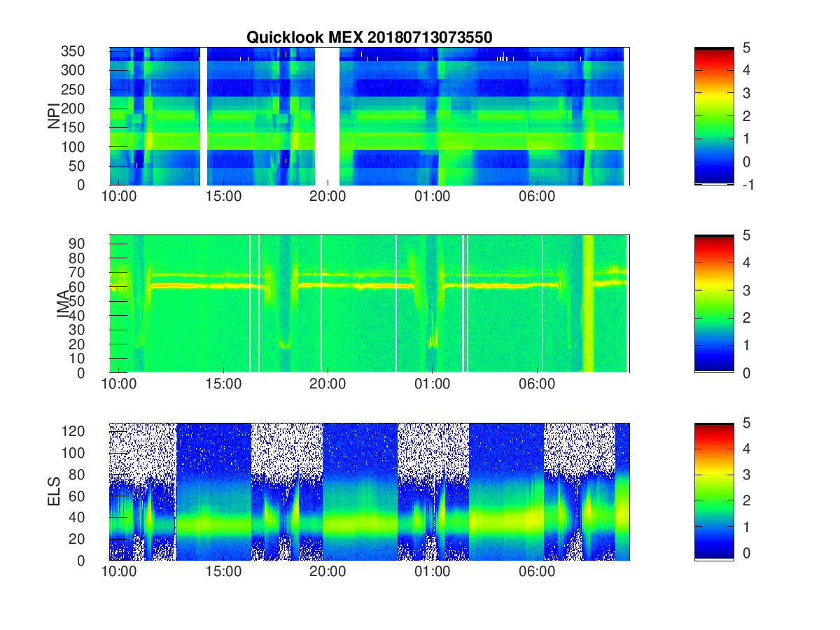
Task: Click the "20:00" time label under ELS plot
Action: tap(328, 572)
